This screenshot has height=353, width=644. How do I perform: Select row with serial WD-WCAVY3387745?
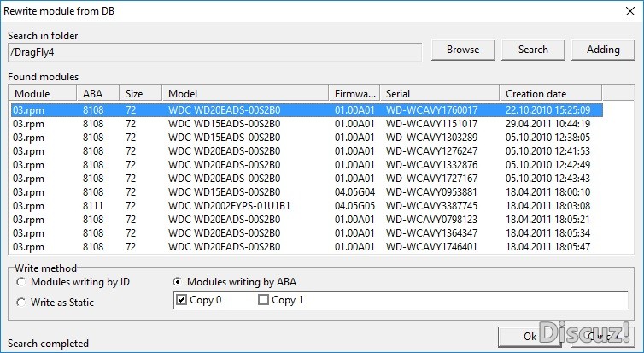click(431, 206)
